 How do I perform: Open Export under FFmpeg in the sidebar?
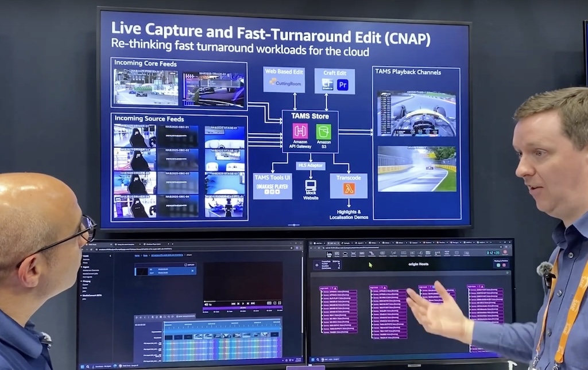85,285
